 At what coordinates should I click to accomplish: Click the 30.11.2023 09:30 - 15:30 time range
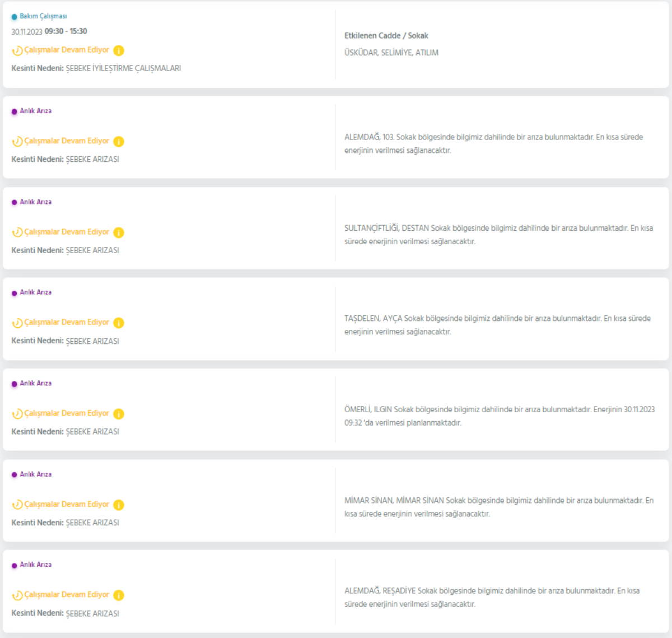pos(49,31)
